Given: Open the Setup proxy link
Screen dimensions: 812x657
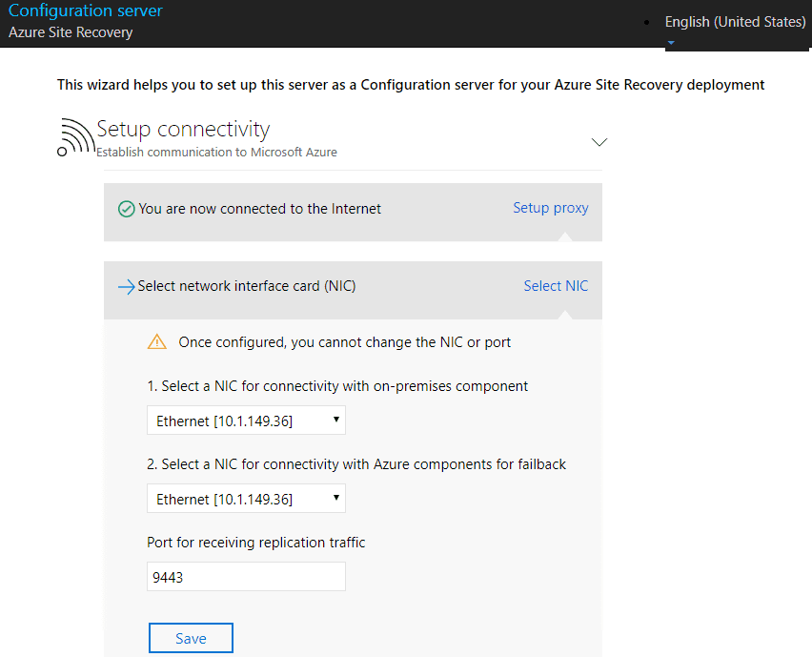Looking at the screenshot, I should click(x=551, y=208).
